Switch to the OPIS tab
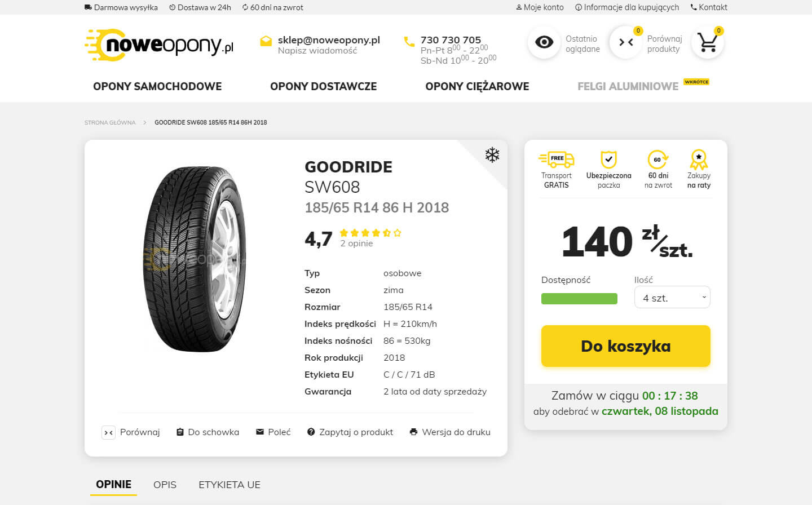Viewport: 812px width, 505px height. [x=164, y=485]
